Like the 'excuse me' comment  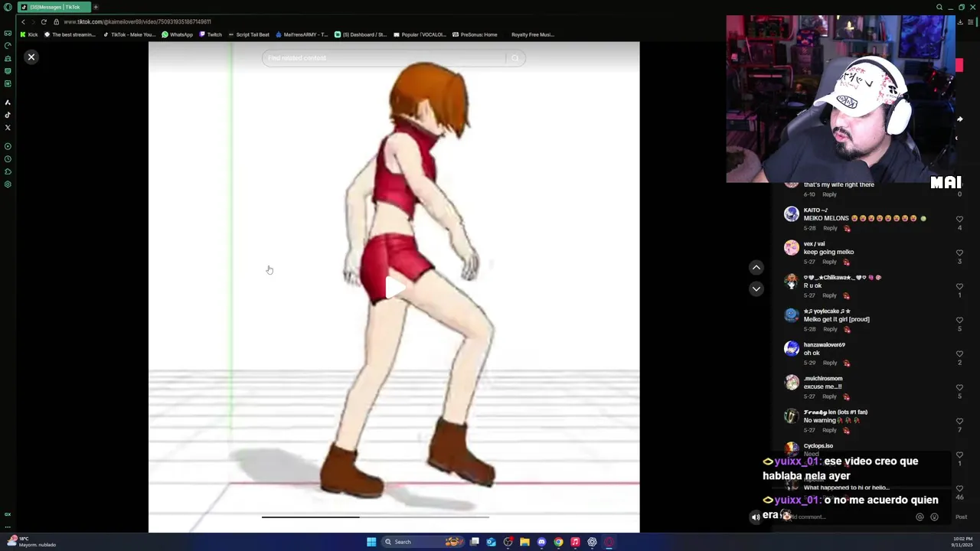(959, 388)
